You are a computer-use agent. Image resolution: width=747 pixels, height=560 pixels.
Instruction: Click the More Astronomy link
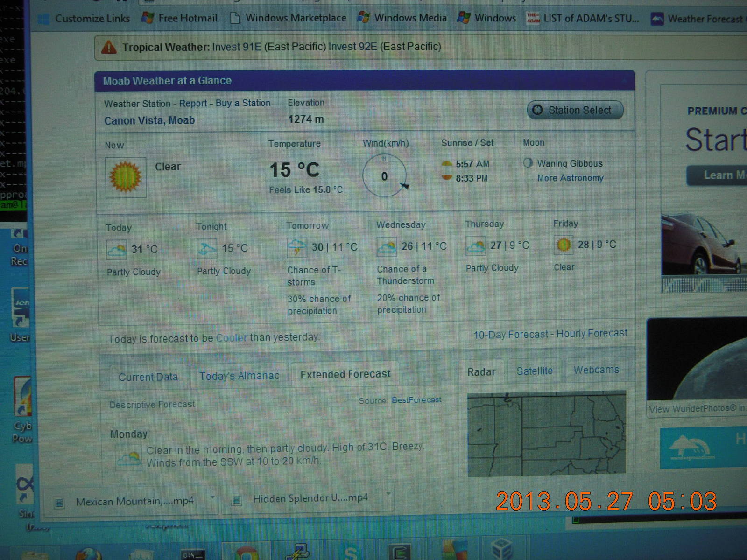pyautogui.click(x=570, y=178)
